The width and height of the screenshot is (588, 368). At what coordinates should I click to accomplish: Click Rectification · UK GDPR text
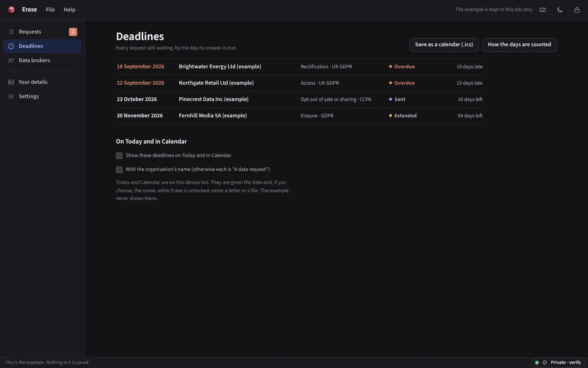point(326,67)
